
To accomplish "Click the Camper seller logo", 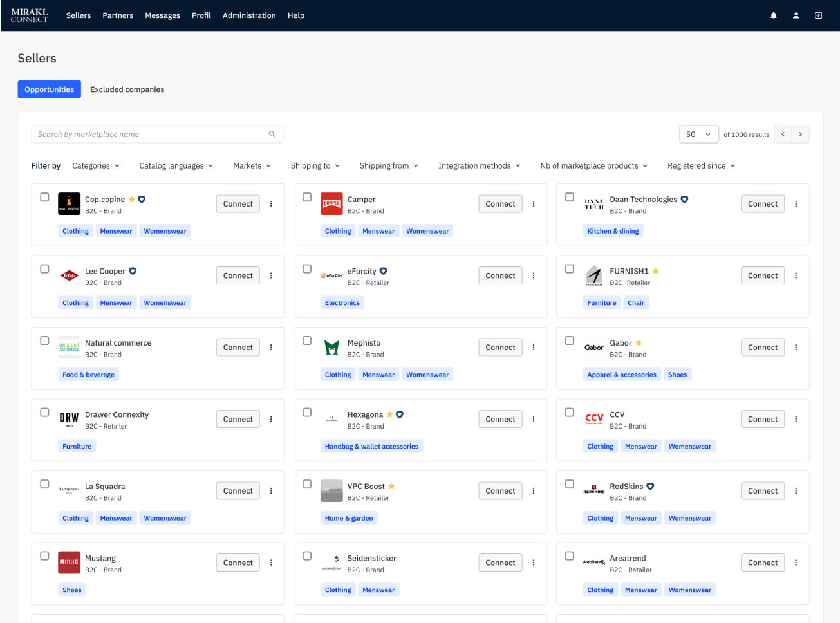I will click(331, 204).
